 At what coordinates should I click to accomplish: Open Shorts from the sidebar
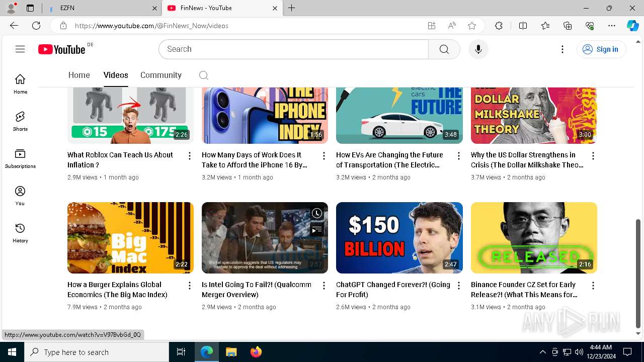click(20, 121)
